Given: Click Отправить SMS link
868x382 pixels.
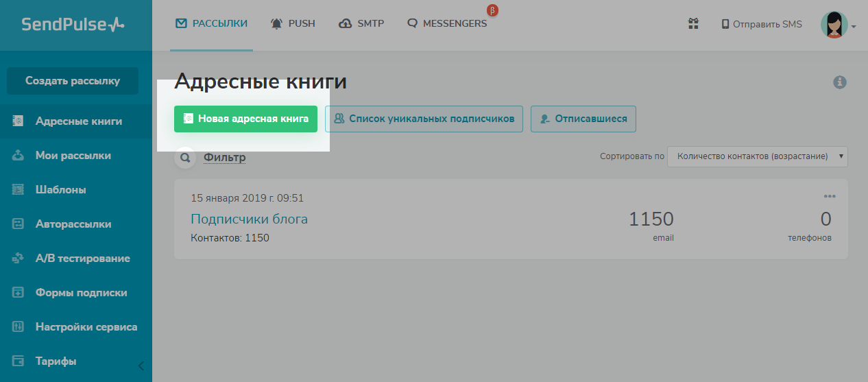Looking at the screenshot, I should [x=761, y=24].
